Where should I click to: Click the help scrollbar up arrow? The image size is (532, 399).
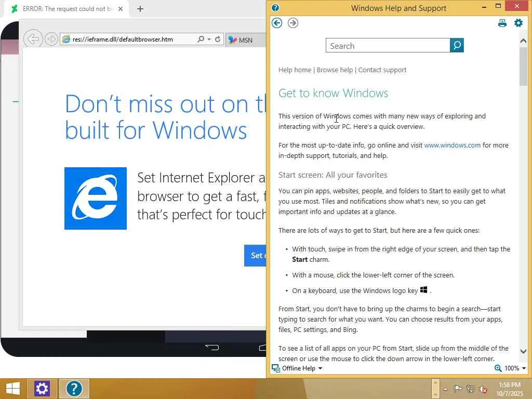pyautogui.click(x=523, y=41)
